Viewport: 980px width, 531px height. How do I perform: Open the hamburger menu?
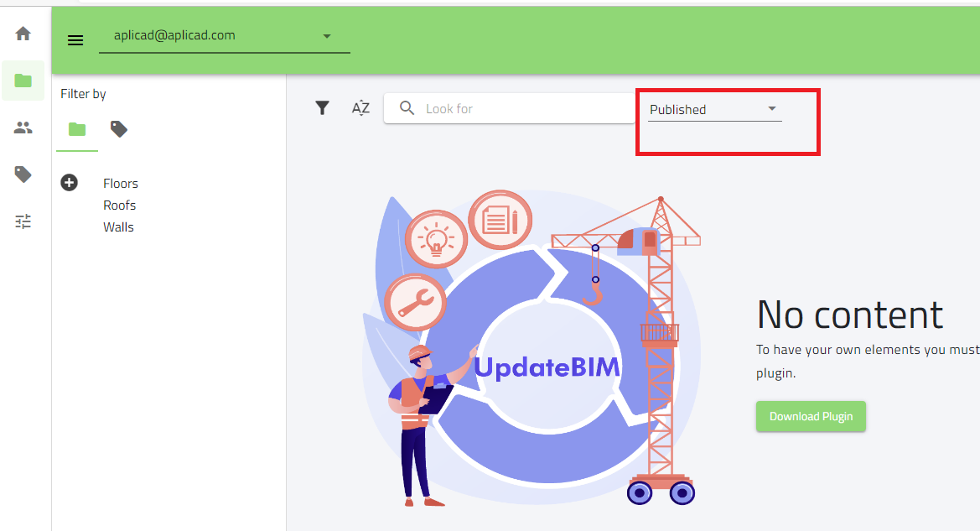coord(75,39)
